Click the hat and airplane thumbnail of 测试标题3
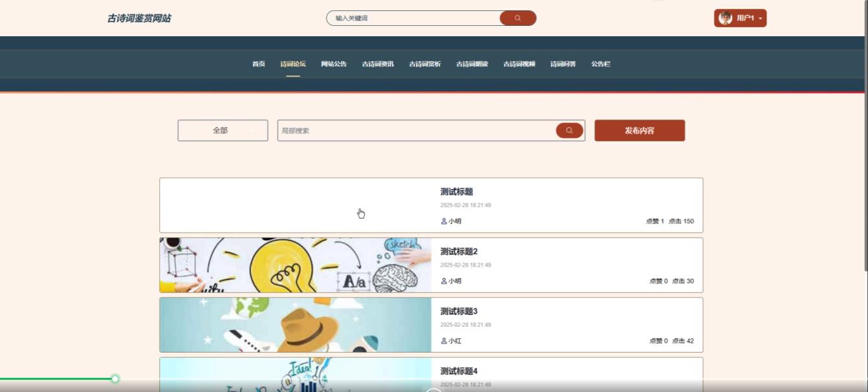Image resolution: width=868 pixels, height=392 pixels. point(296,325)
